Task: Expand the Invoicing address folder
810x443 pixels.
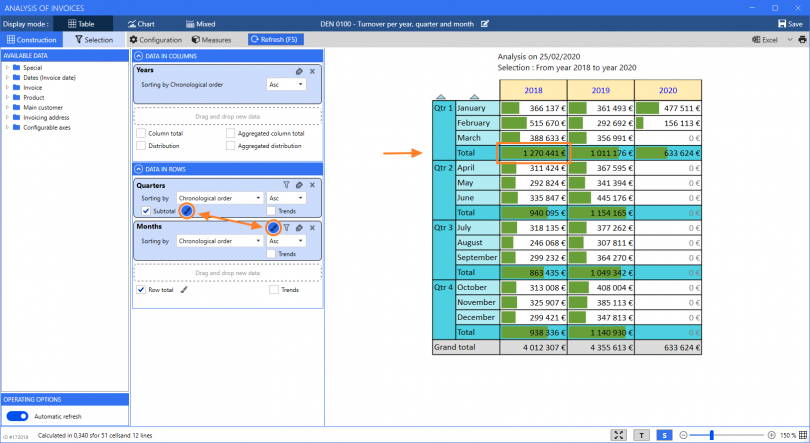Action: tap(7, 117)
